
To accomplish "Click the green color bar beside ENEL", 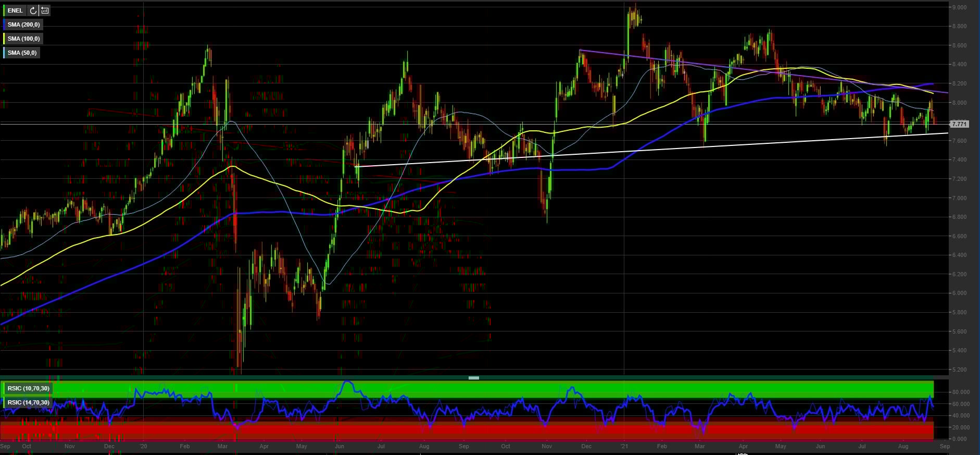I will click(4, 10).
